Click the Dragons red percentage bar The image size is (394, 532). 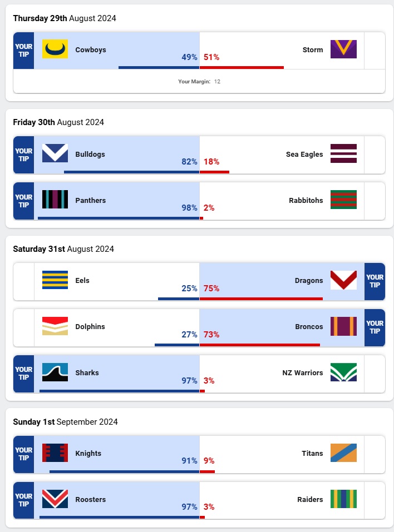click(261, 299)
